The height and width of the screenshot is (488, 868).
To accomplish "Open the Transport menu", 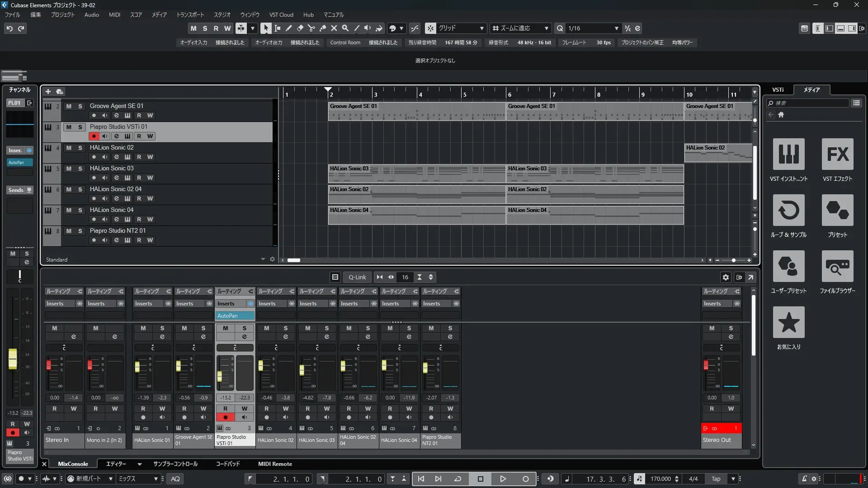I will (190, 15).
